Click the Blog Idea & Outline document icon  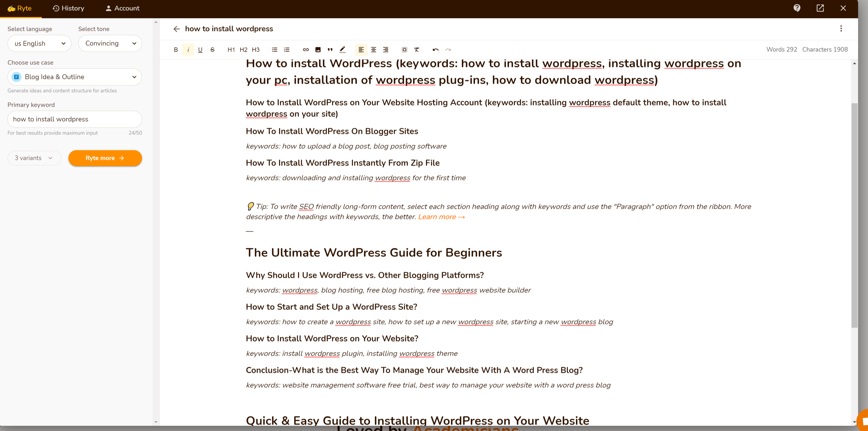[16, 77]
